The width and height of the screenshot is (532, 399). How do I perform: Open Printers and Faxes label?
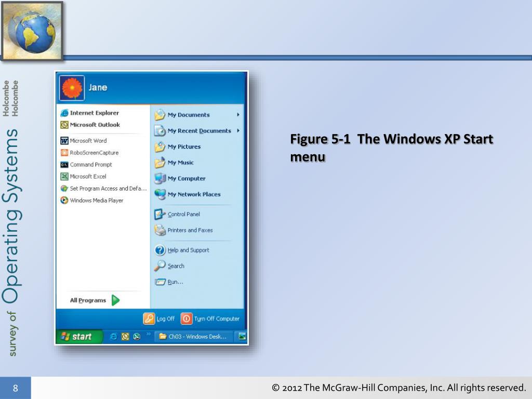point(190,230)
